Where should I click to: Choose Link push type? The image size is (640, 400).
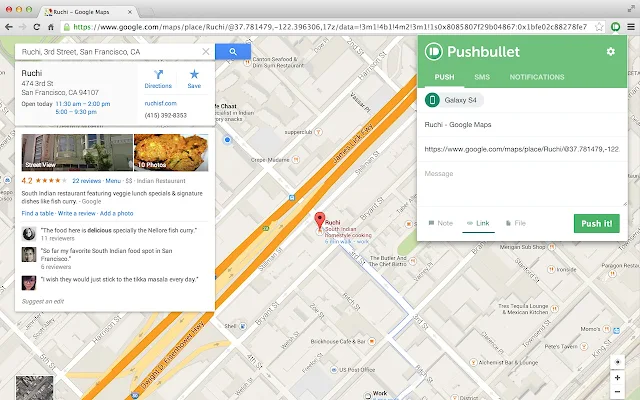[478, 223]
